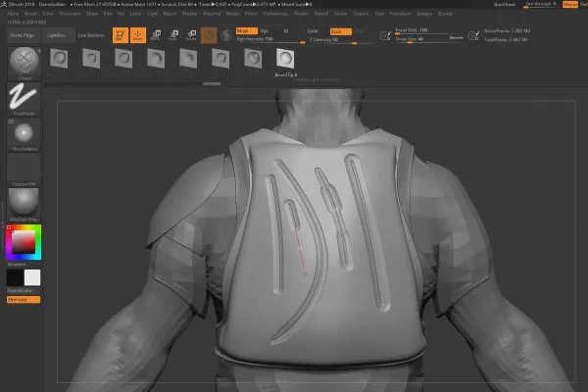Viewport: 588px width, 392px height.
Task: Select the Scale transform tool icon
Action: coord(173,35)
